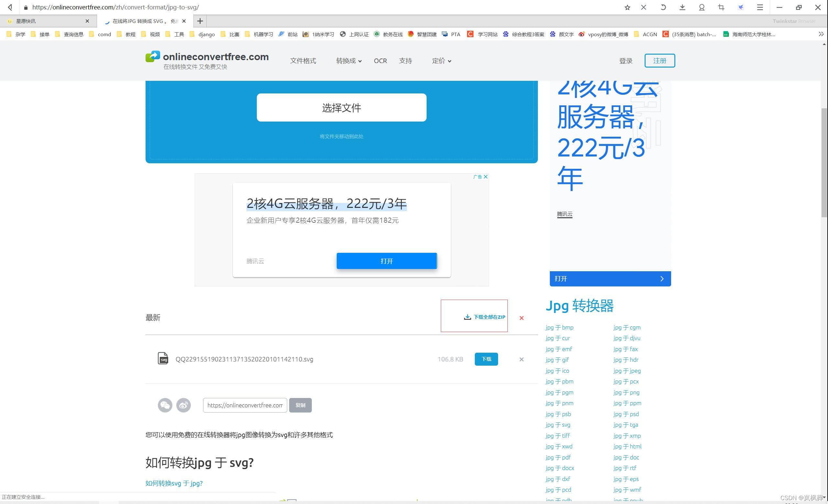Remove the converted svg file from list
The height and width of the screenshot is (504, 828).
tap(521, 359)
